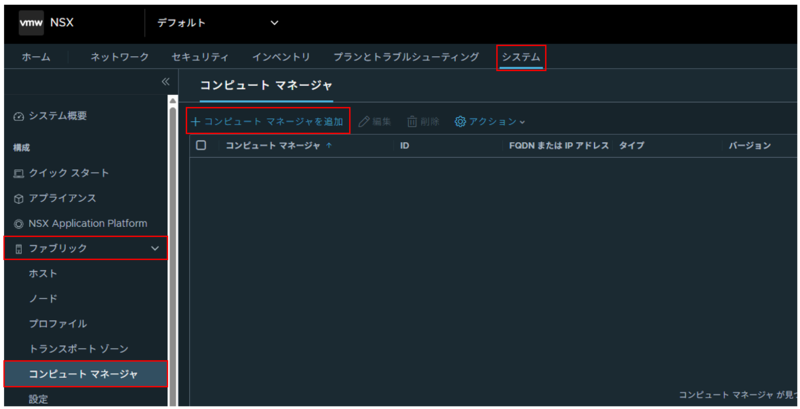This screenshot has height=409, width=800.
Task: Open the デフォルト project dropdown
Action: (x=218, y=23)
